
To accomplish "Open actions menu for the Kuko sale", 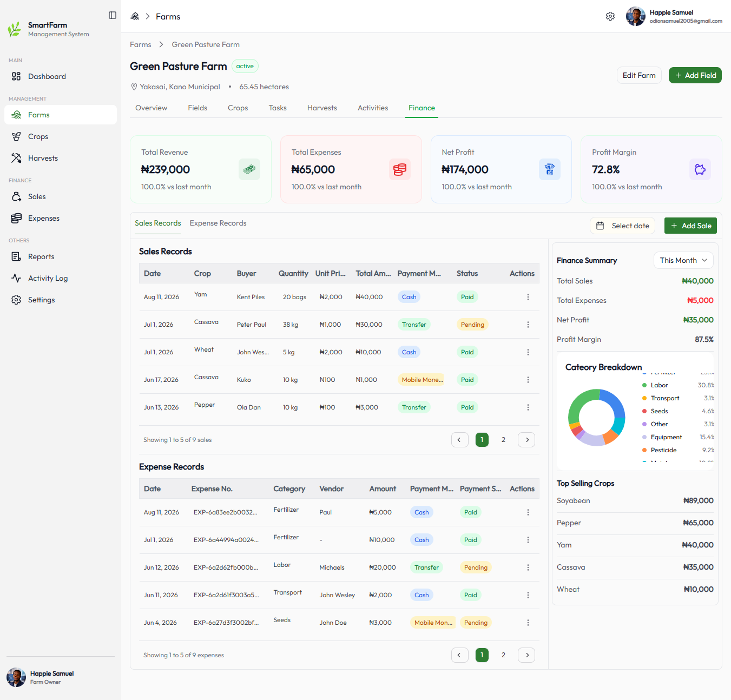I will point(528,380).
